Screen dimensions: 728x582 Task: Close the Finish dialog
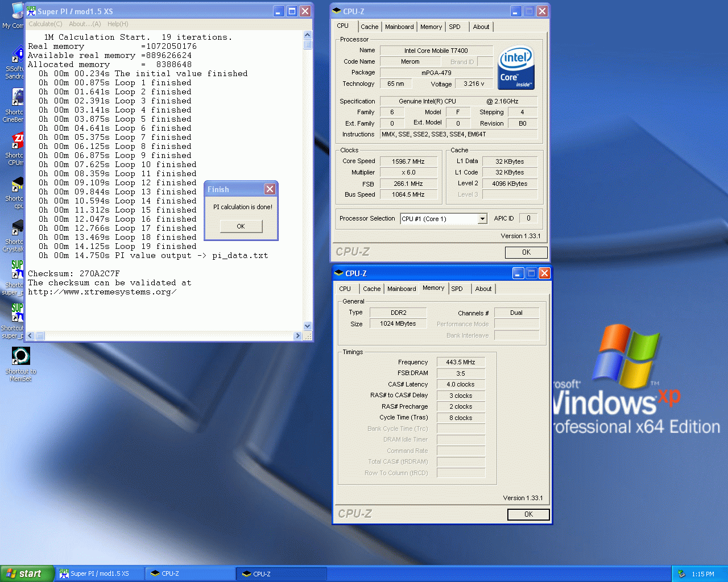click(270, 189)
